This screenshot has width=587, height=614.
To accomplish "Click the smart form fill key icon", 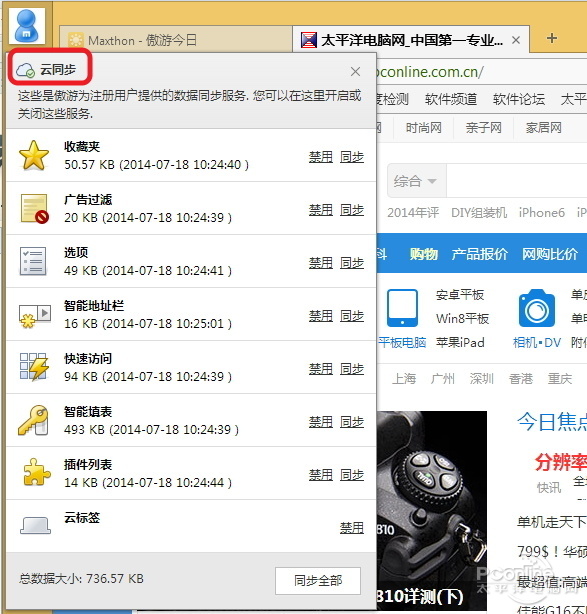I will point(34,420).
